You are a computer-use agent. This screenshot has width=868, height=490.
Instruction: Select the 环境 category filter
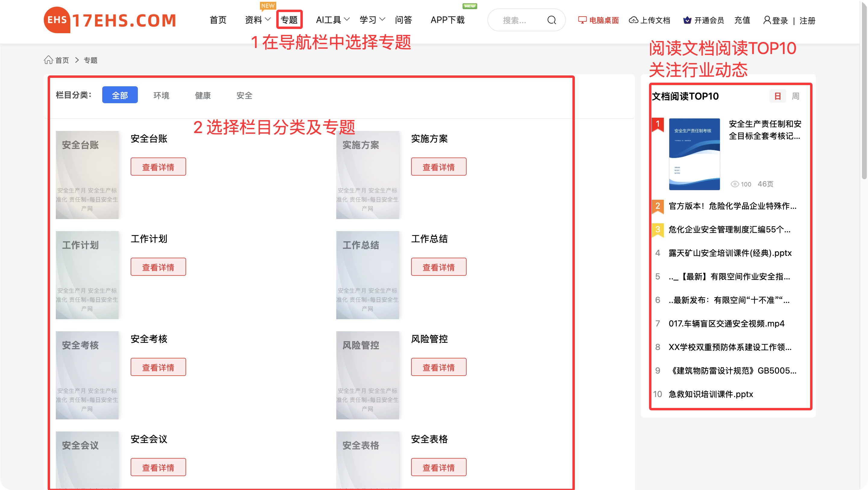161,95
